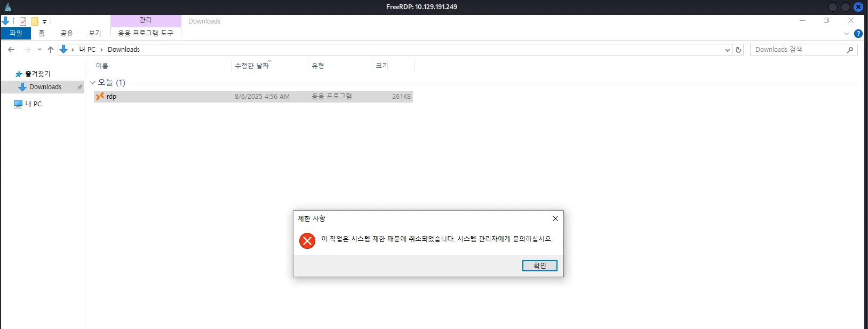The height and width of the screenshot is (329, 868).
Task: Refresh the Downloads folder view
Action: [738, 50]
